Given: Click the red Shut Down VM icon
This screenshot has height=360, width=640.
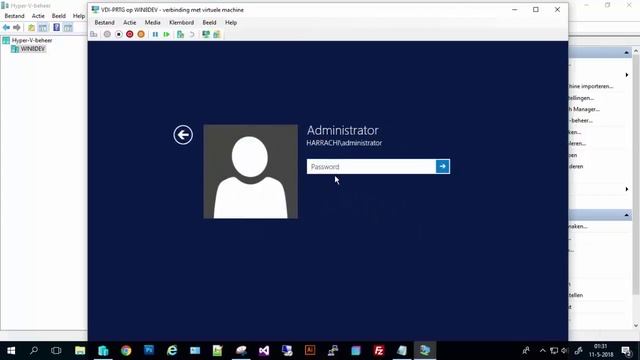Looking at the screenshot, I should [x=129, y=35].
